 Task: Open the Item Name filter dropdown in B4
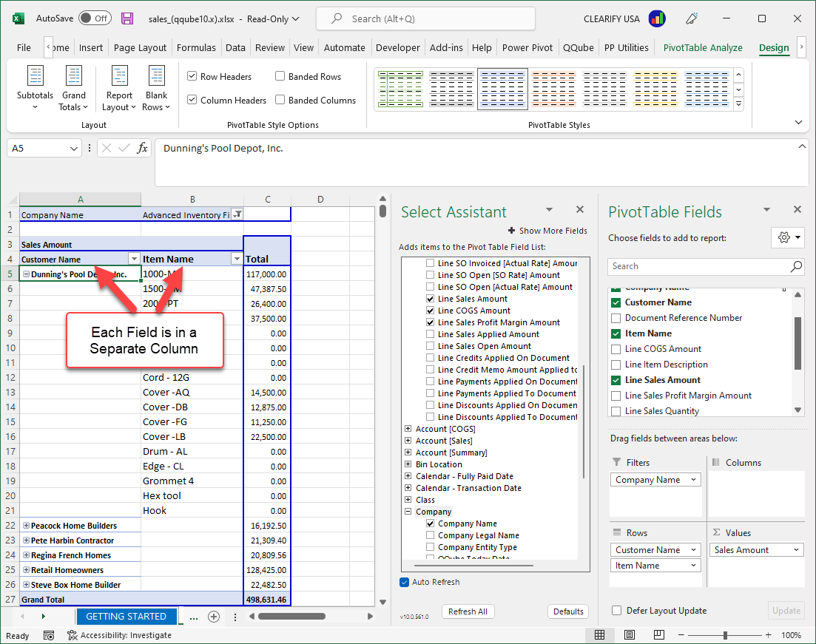tap(237, 259)
